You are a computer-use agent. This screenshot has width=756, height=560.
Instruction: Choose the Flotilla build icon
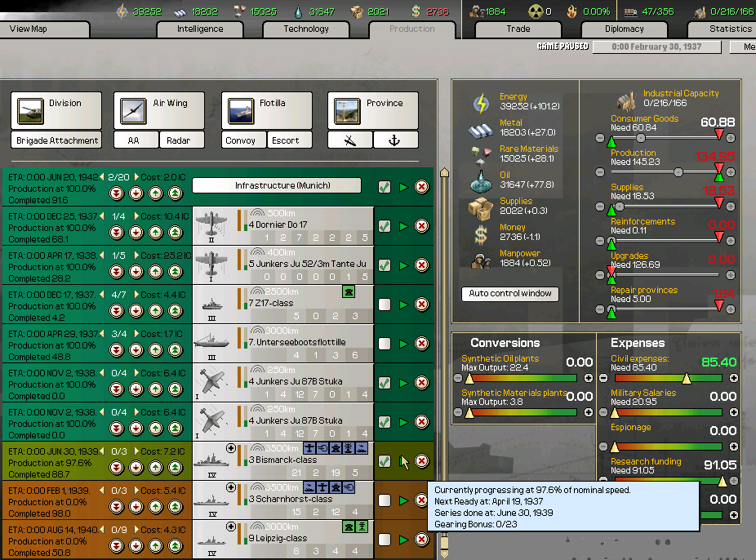266,110
